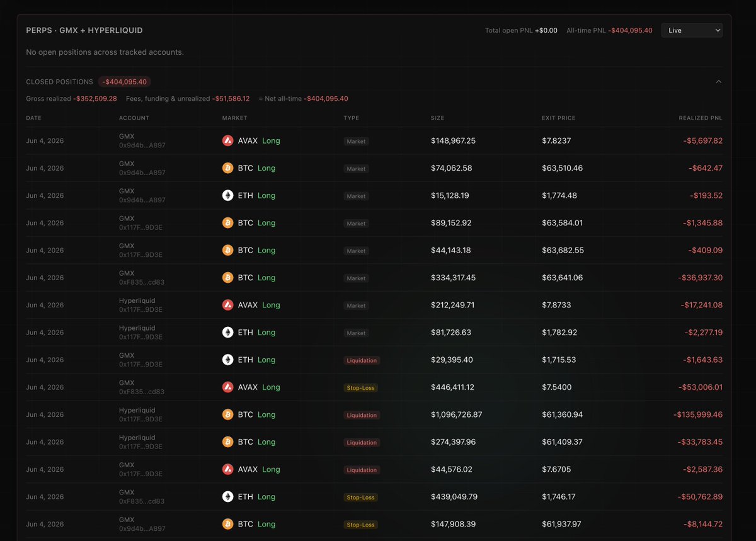This screenshot has height=541, width=756.
Task: Click the ETH icon in the $439,049.79 row
Action: 227,497
